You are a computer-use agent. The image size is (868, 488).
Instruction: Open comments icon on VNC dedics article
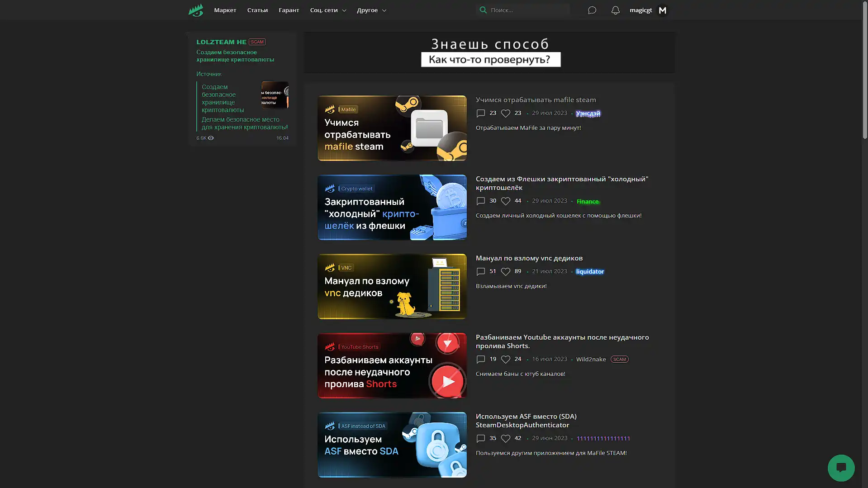pyautogui.click(x=481, y=271)
